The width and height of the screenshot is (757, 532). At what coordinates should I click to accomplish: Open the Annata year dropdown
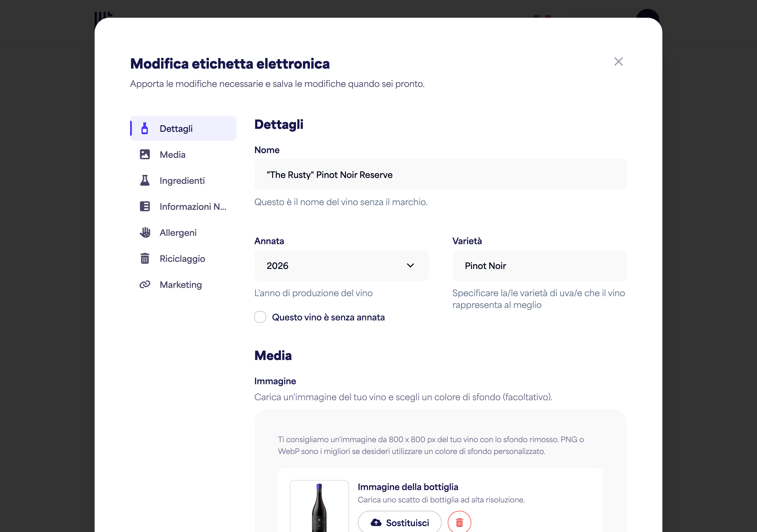coord(341,265)
